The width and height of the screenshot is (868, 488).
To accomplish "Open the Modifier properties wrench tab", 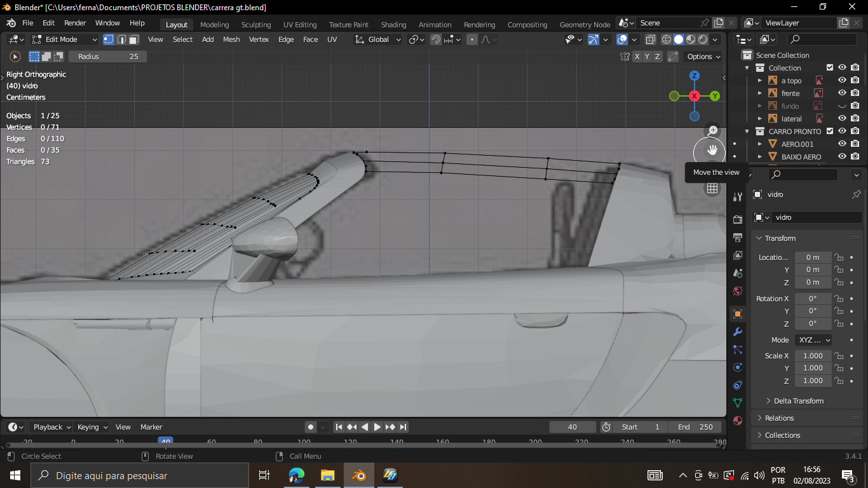I will (x=737, y=332).
